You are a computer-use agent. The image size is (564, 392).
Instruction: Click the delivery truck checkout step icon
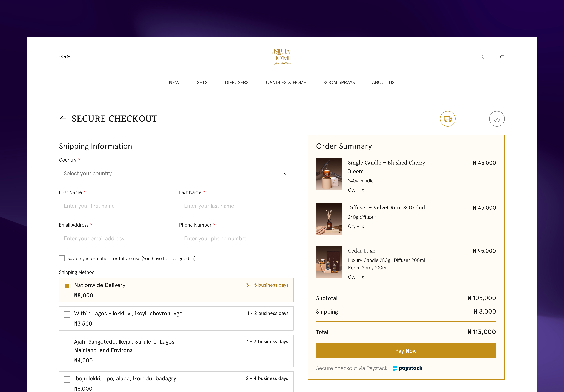coord(448,119)
